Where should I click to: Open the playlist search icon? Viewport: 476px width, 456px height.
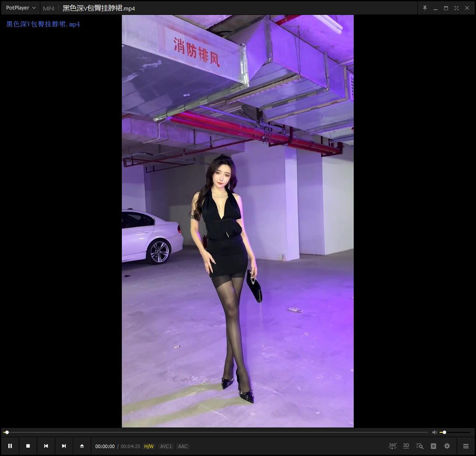419,446
